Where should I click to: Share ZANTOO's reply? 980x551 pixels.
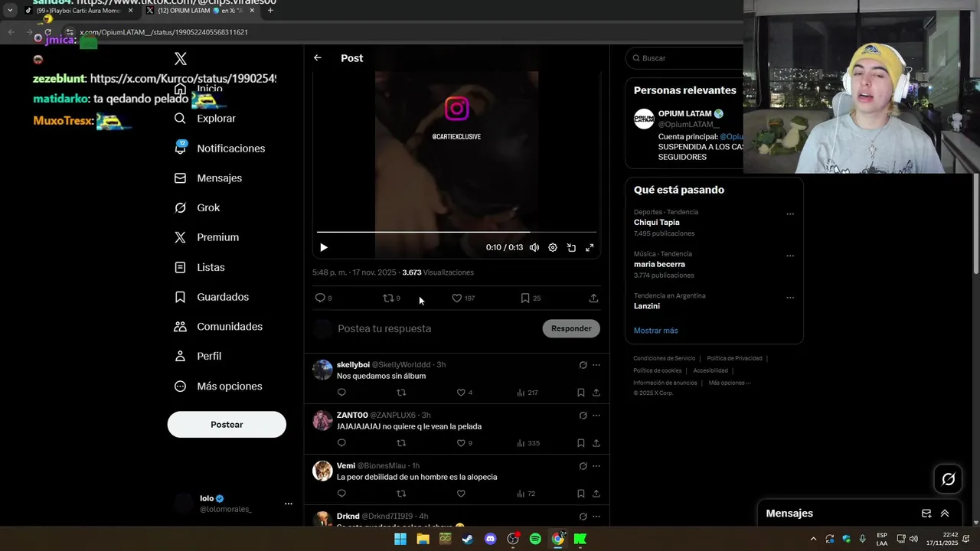click(596, 443)
